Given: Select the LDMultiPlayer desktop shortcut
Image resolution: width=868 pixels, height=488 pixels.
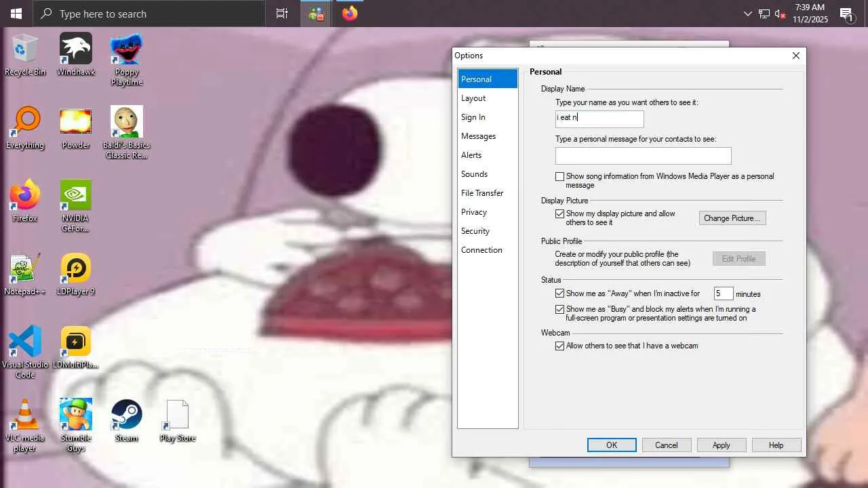Looking at the screenshot, I should (x=76, y=347).
